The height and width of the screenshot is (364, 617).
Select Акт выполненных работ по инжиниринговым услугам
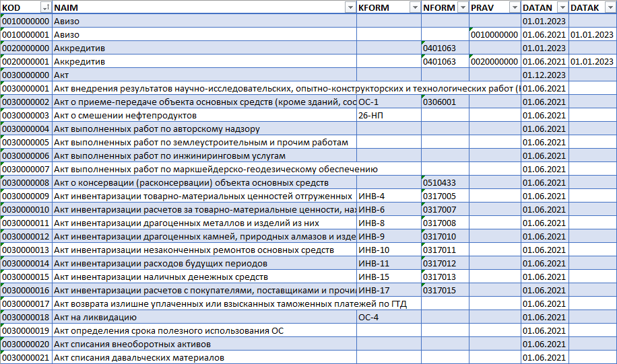point(204,155)
